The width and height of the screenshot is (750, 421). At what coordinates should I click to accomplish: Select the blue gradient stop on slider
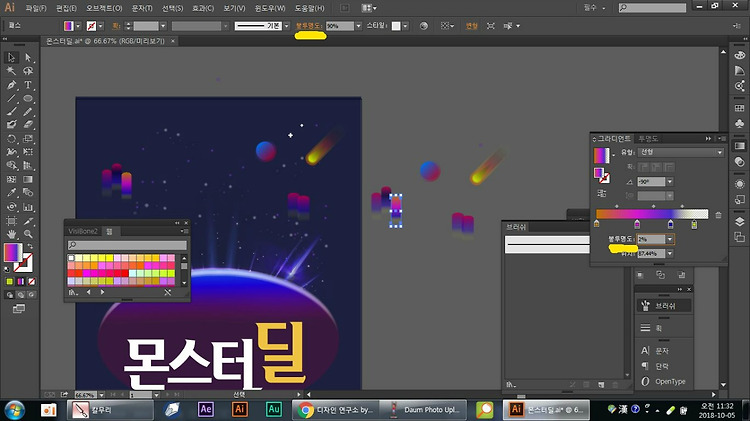(671, 224)
